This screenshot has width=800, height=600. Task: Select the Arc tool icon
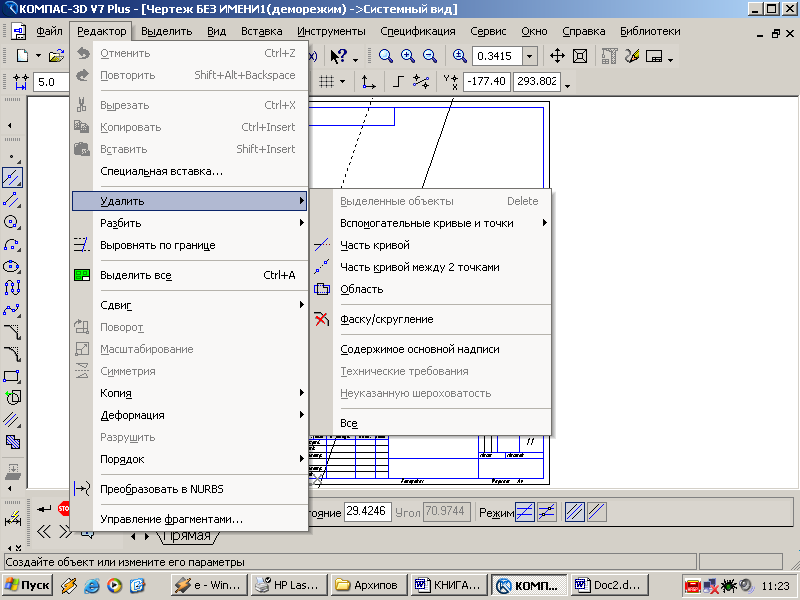tap(12, 244)
